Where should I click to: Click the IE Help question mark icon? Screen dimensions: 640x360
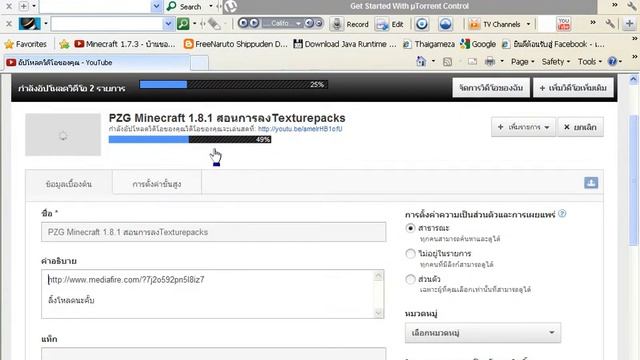point(612,62)
